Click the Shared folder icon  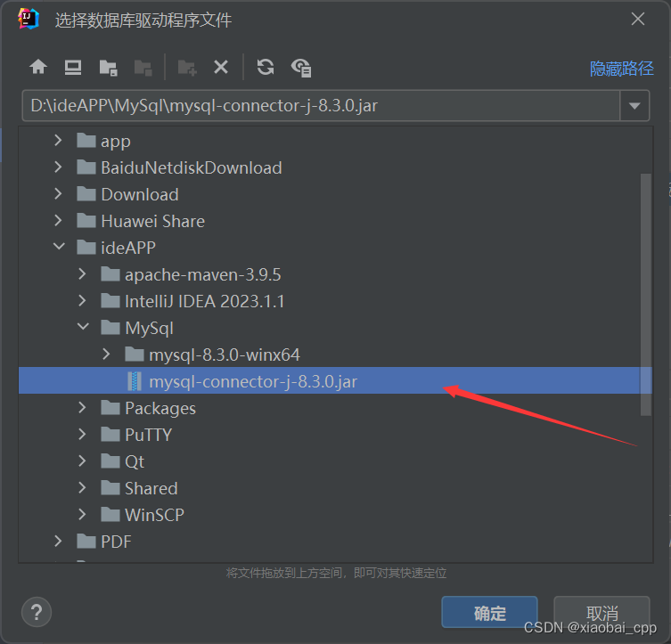110,488
